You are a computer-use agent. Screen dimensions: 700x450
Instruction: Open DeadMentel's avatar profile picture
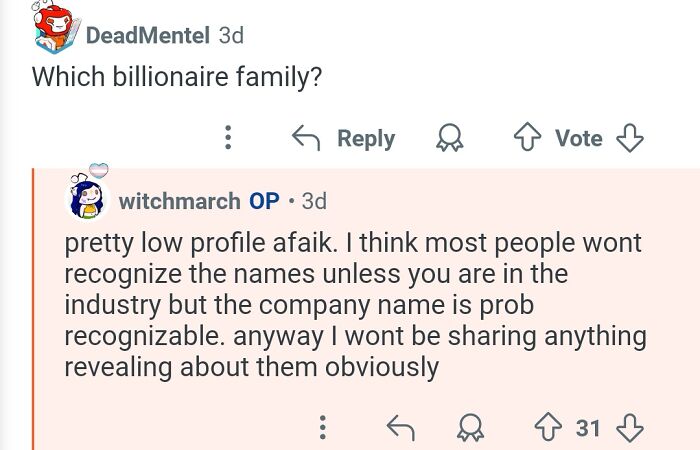pyautogui.click(x=54, y=28)
